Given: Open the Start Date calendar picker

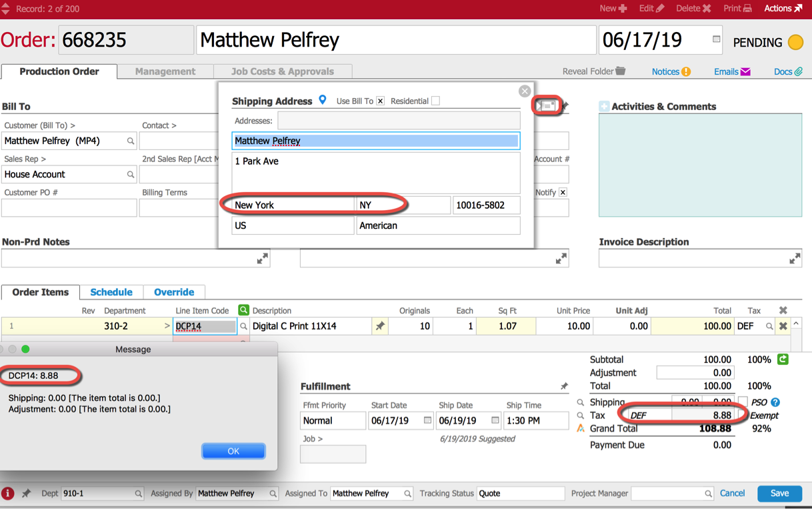Looking at the screenshot, I should coord(427,420).
